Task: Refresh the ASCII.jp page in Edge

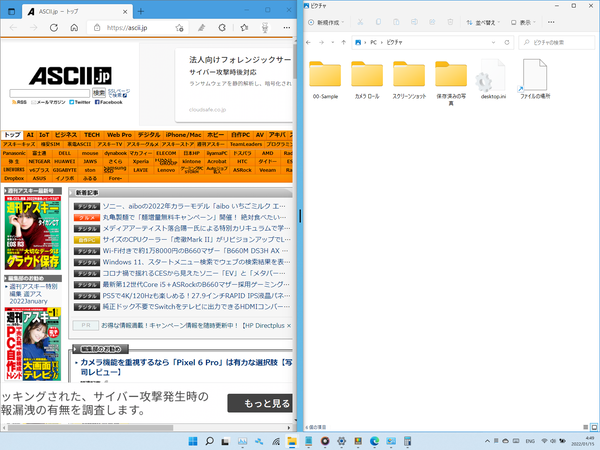Action: tap(54, 28)
